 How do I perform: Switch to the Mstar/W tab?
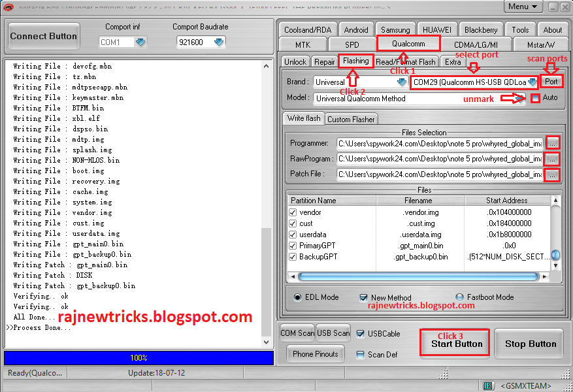pos(541,44)
